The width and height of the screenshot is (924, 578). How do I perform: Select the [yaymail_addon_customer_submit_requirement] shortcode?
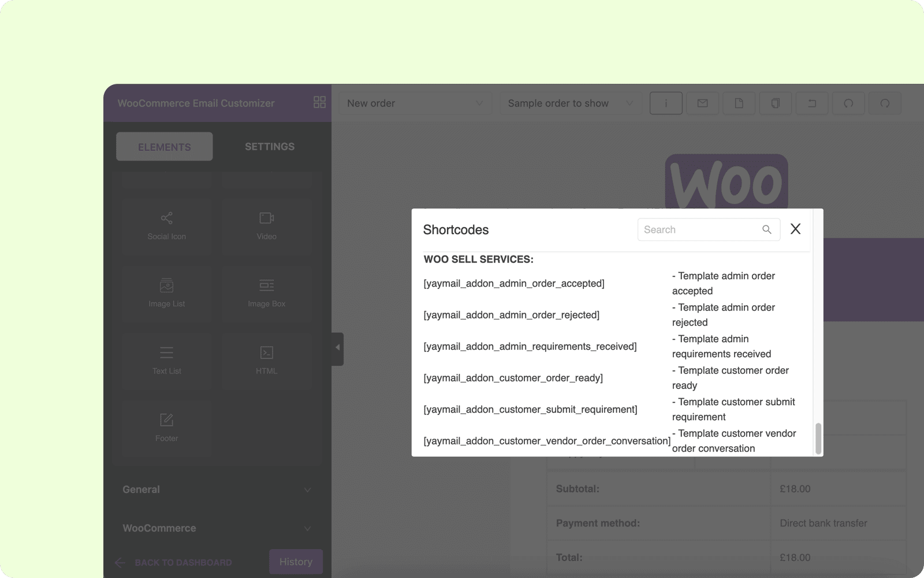(531, 409)
